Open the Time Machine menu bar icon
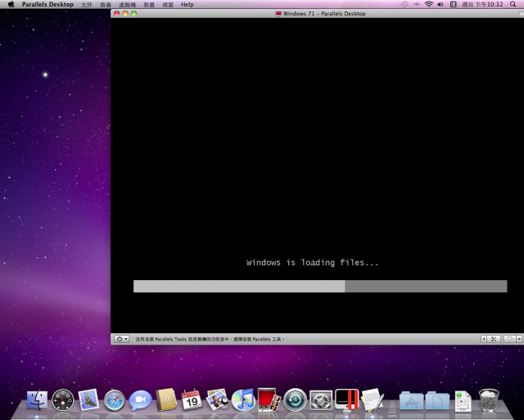 click(404, 4)
